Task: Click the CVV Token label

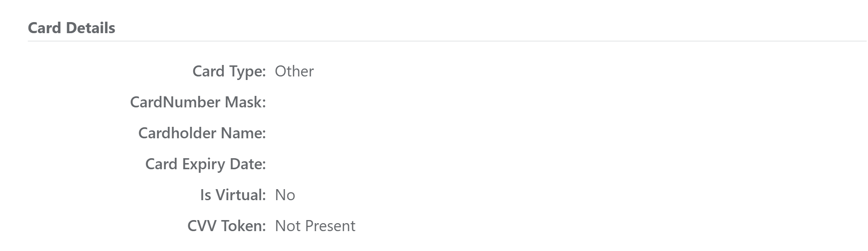Action: coord(227,226)
